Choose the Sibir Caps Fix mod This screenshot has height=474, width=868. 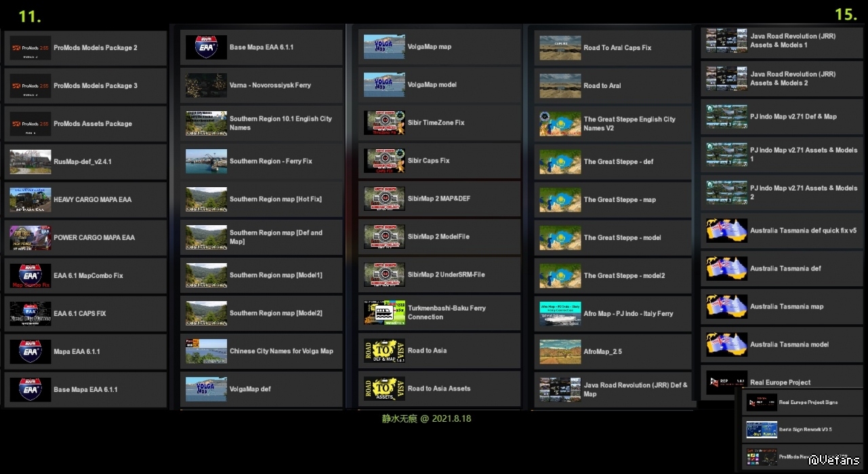440,161
